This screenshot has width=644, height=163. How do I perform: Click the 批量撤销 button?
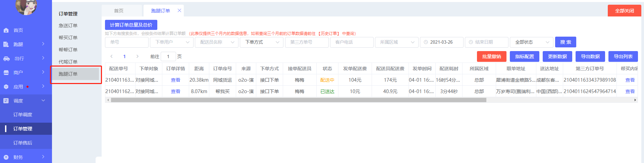click(491, 56)
